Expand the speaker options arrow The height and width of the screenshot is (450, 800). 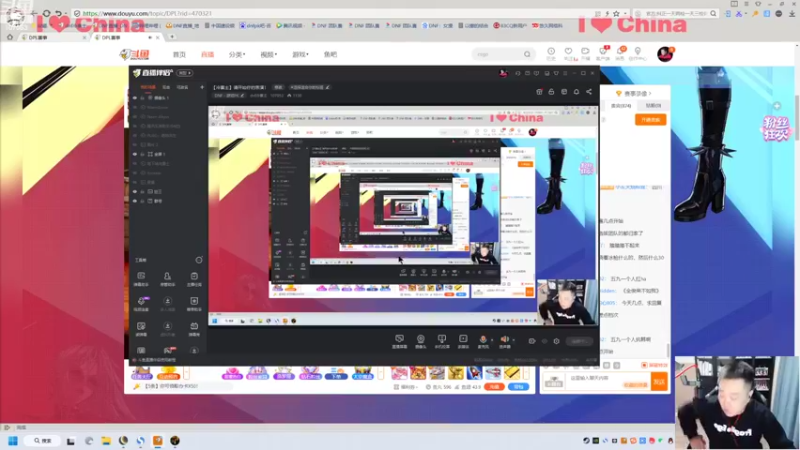[x=513, y=339]
